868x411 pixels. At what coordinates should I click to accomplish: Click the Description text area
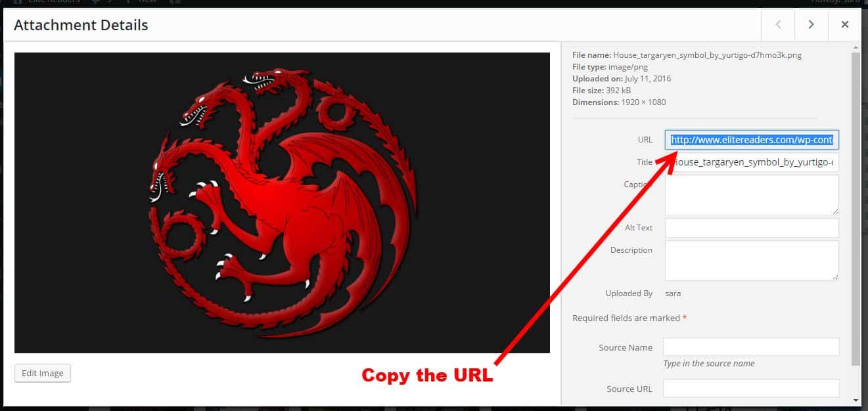coord(752,261)
